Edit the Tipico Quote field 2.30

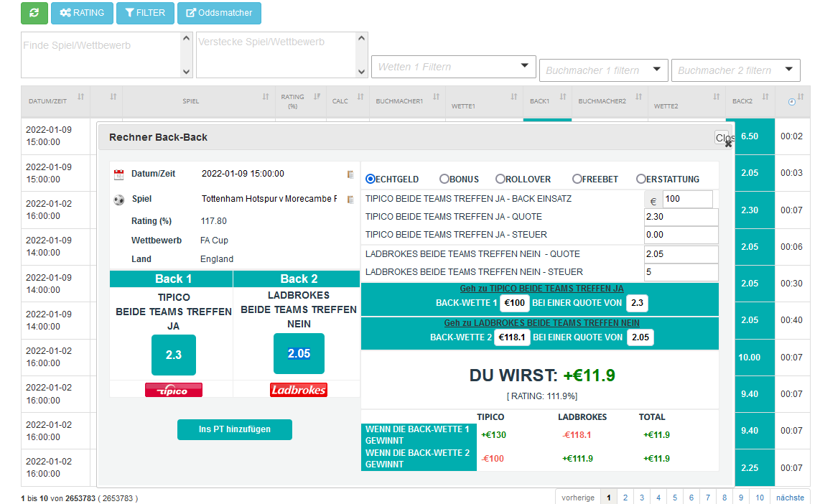click(x=681, y=217)
